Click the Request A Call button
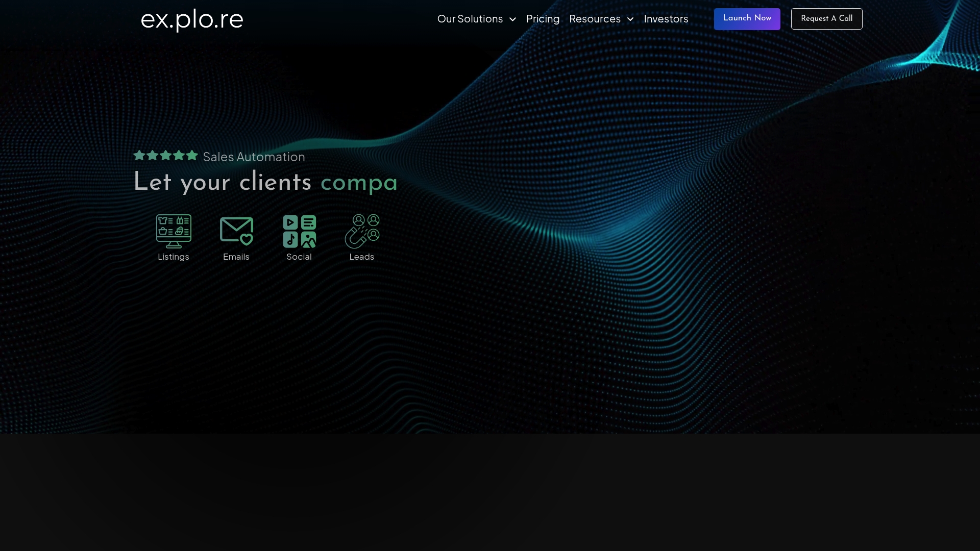 coord(827,19)
